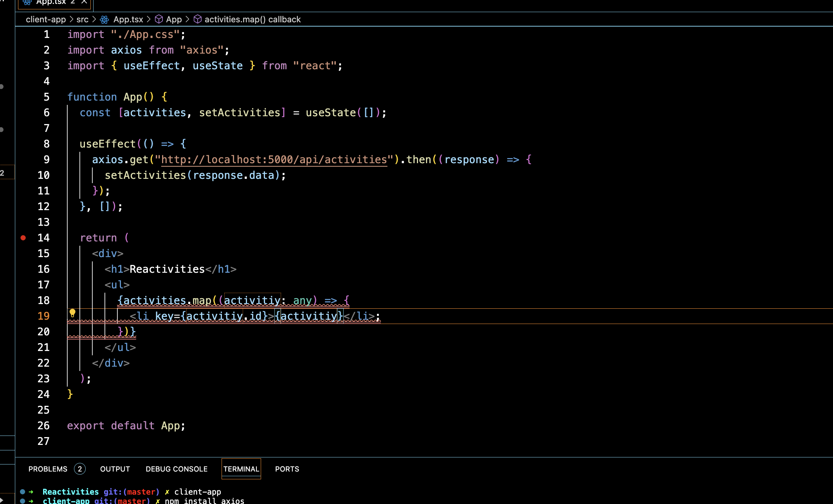Click the React file icon in the breadcrumb
Screen dimensions: 833x504
(105, 20)
